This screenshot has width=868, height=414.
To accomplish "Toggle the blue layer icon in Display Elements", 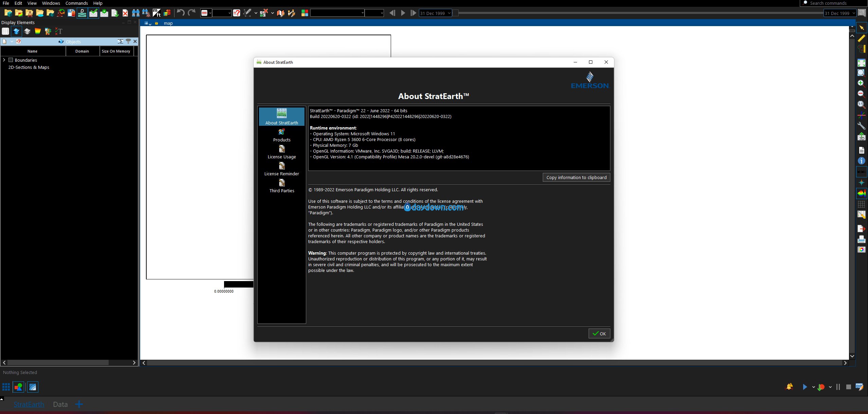I will click(16, 31).
